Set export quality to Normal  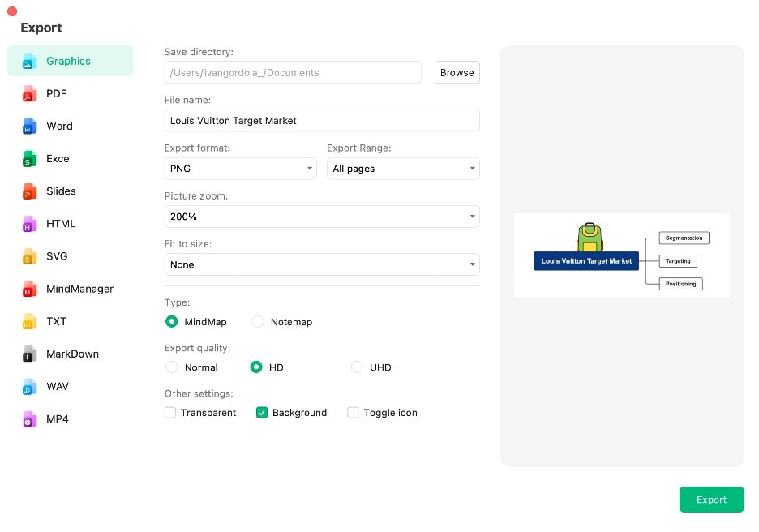(171, 367)
